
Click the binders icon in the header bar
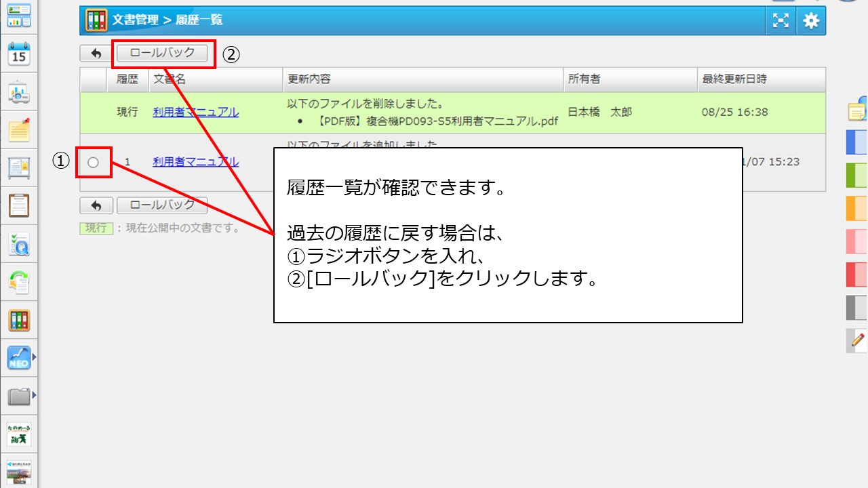point(96,20)
